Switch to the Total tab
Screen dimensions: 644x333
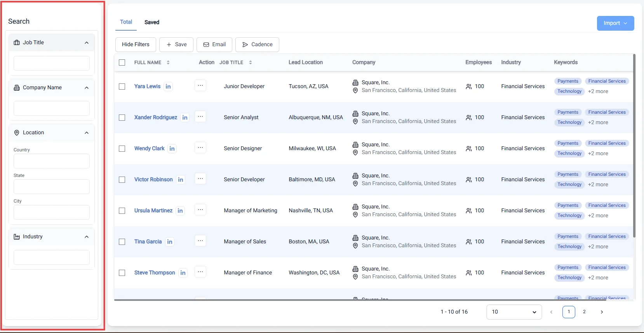tap(126, 22)
